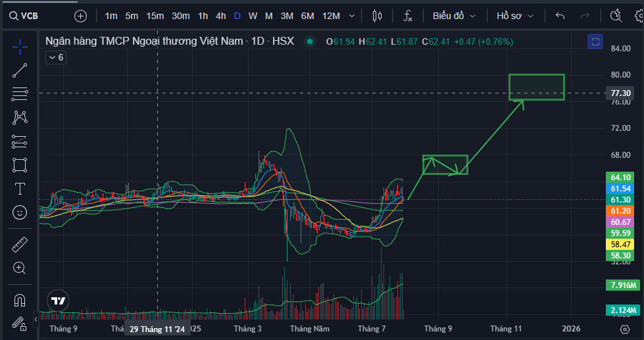
Task: Click the 29 Tháng 11 '24 date label
Action: click(157, 329)
